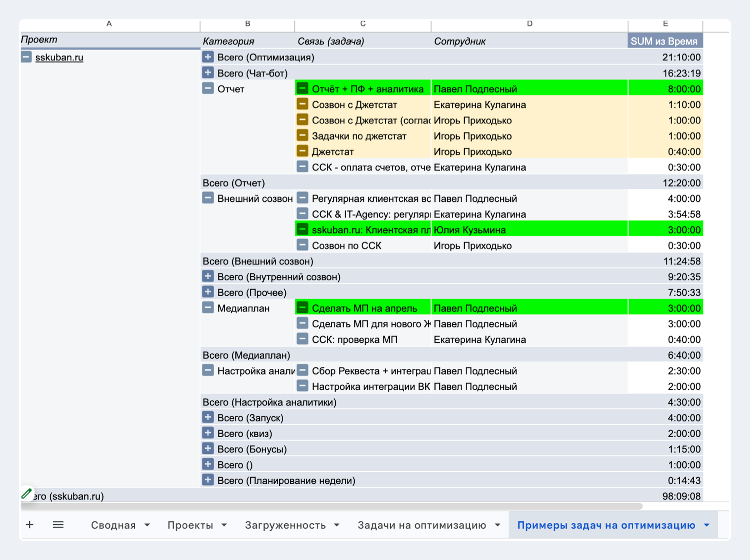Collapse the Отчет category group
Image resolution: width=750 pixels, height=560 pixels.
click(x=208, y=88)
